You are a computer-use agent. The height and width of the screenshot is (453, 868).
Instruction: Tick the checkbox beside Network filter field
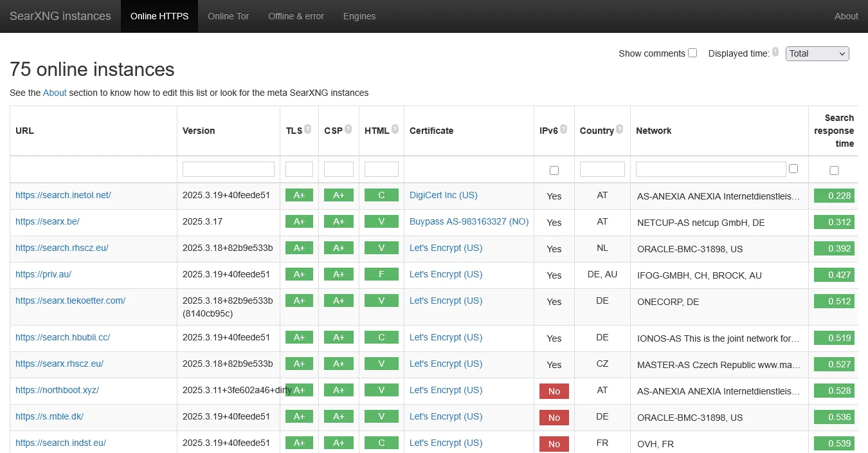click(x=793, y=169)
